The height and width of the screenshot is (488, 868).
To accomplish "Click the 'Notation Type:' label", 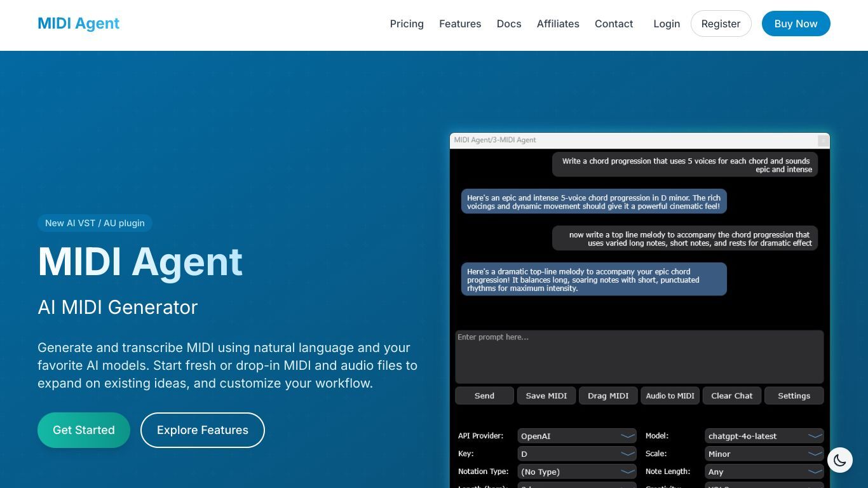I will pos(483,471).
